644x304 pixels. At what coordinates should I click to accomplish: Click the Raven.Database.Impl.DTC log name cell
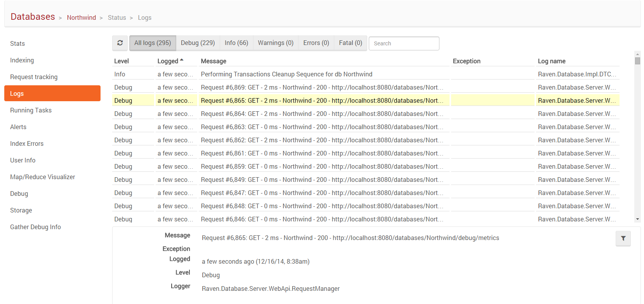(578, 74)
